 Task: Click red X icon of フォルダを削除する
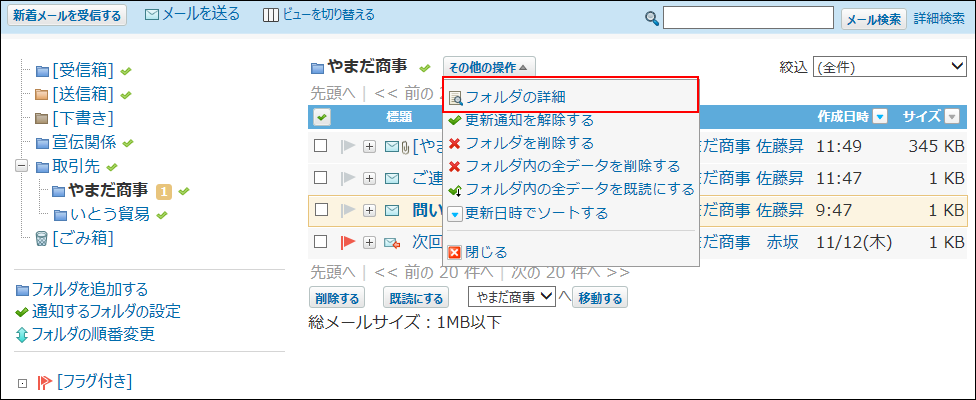[455, 143]
